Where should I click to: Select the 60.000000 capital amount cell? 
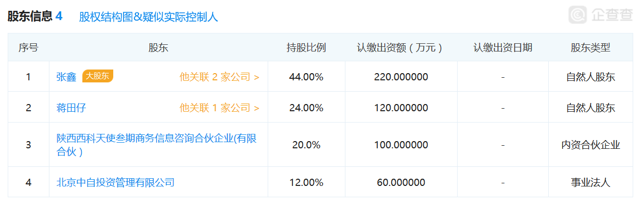coord(401,182)
